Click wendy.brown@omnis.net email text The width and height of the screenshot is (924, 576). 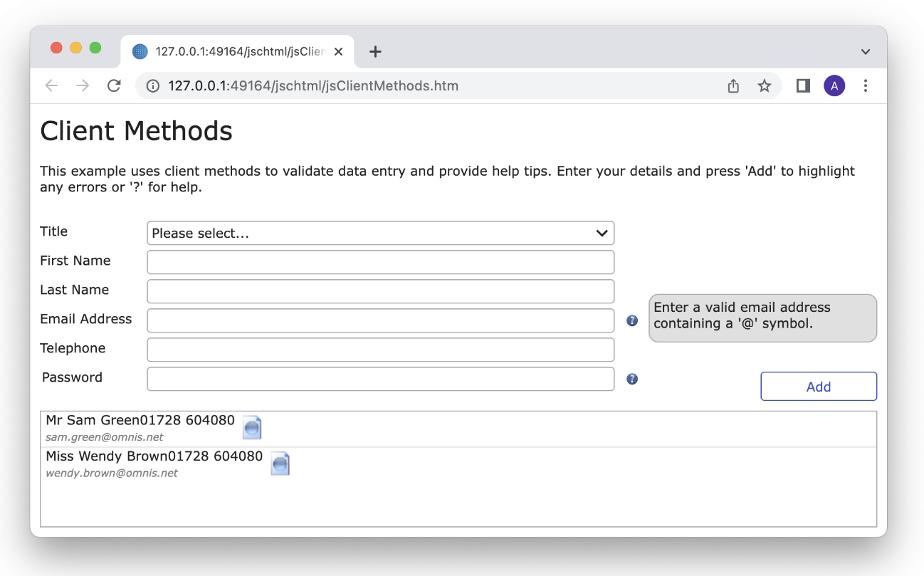click(112, 473)
